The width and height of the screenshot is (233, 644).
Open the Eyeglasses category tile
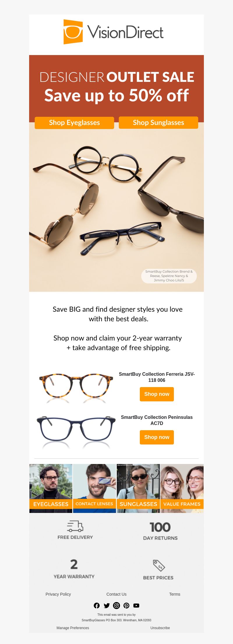pos(51,488)
